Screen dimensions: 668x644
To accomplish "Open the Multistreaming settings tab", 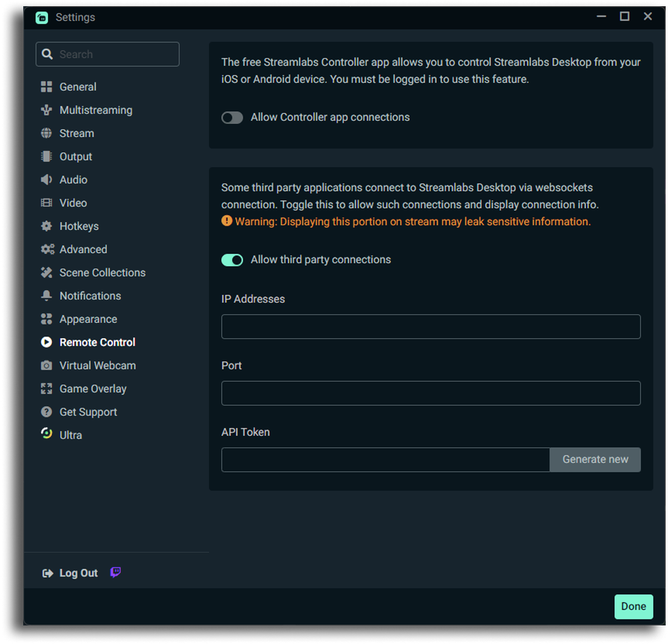I will coord(96,110).
